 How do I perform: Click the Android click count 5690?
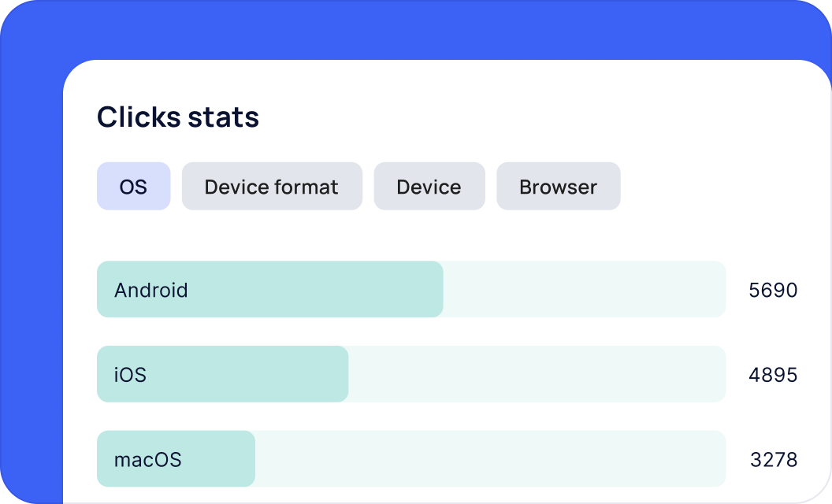[x=773, y=291]
